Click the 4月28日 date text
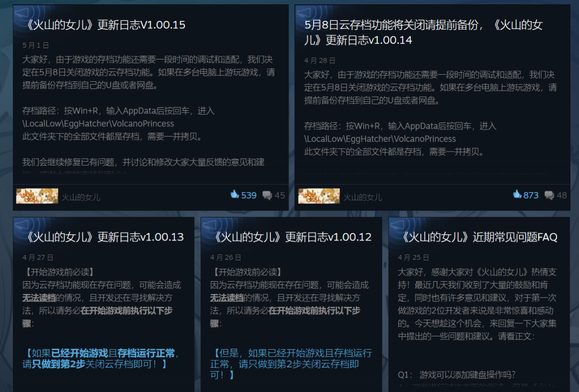579x392 pixels. pos(320,61)
